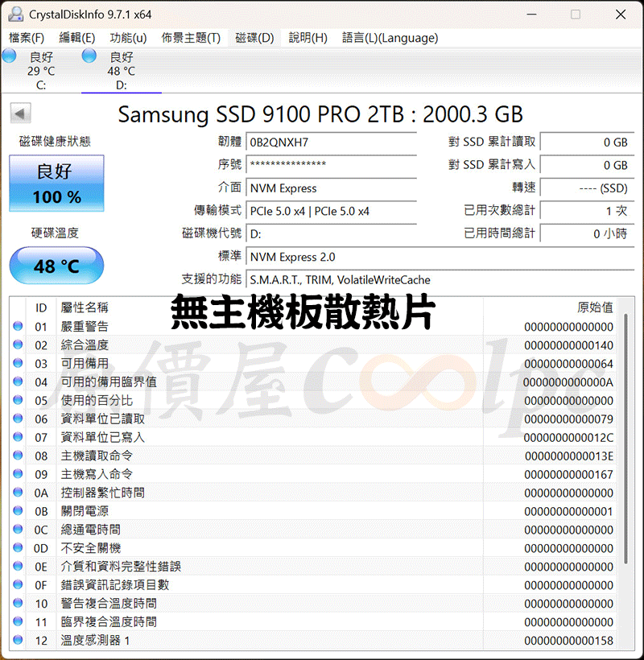
Task: Click the 對 SSD 累計寫入 value 0 GB
Action: [x=587, y=165]
